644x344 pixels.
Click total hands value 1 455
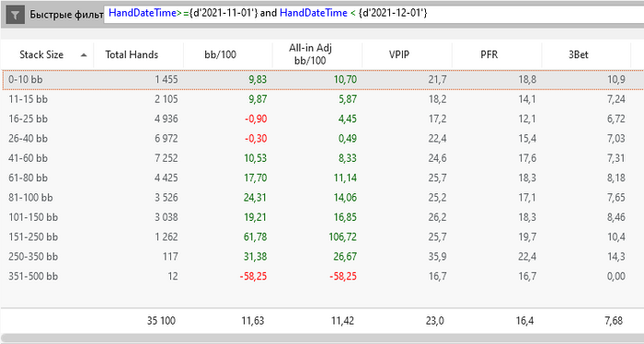[x=167, y=80]
